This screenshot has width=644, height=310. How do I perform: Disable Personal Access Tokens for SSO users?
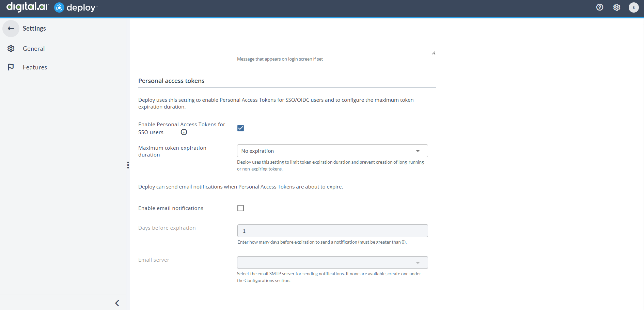coord(240,128)
